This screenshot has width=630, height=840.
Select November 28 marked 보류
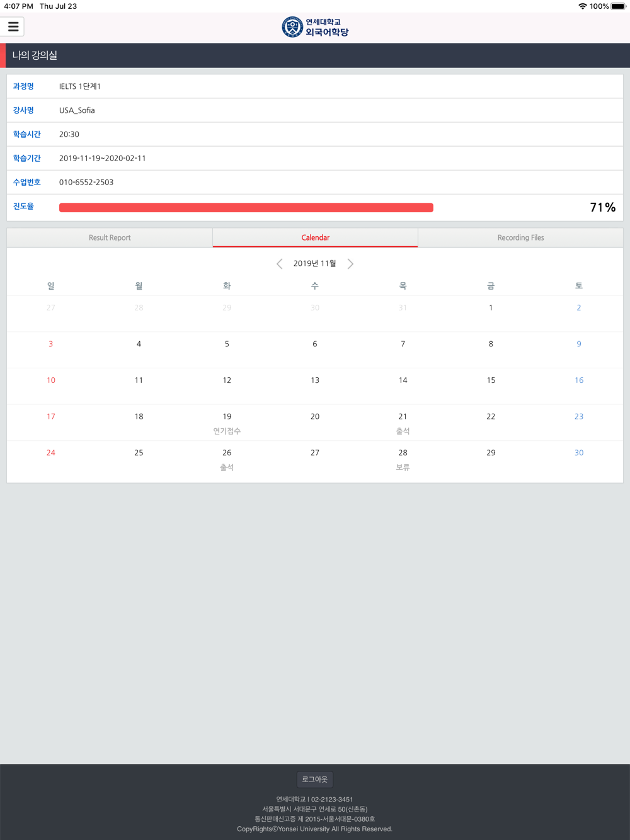(403, 459)
